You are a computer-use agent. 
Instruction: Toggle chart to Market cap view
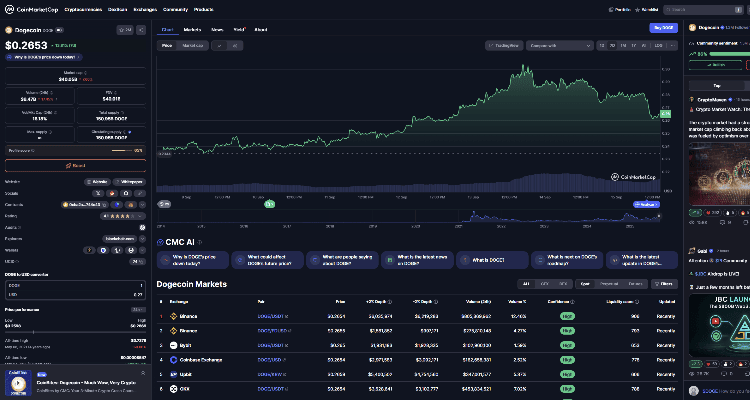193,45
